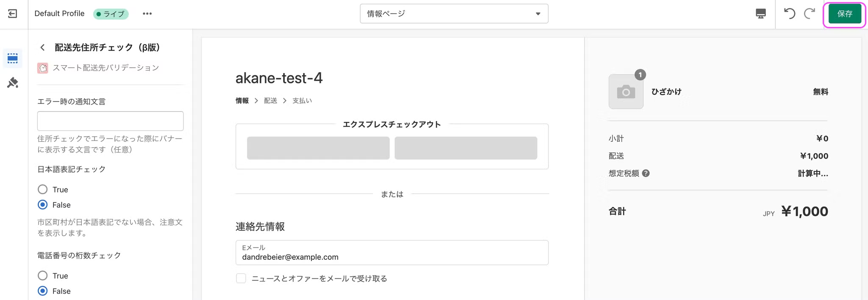Switch to desktop preview icon
The width and height of the screenshot is (868, 300).
761,14
